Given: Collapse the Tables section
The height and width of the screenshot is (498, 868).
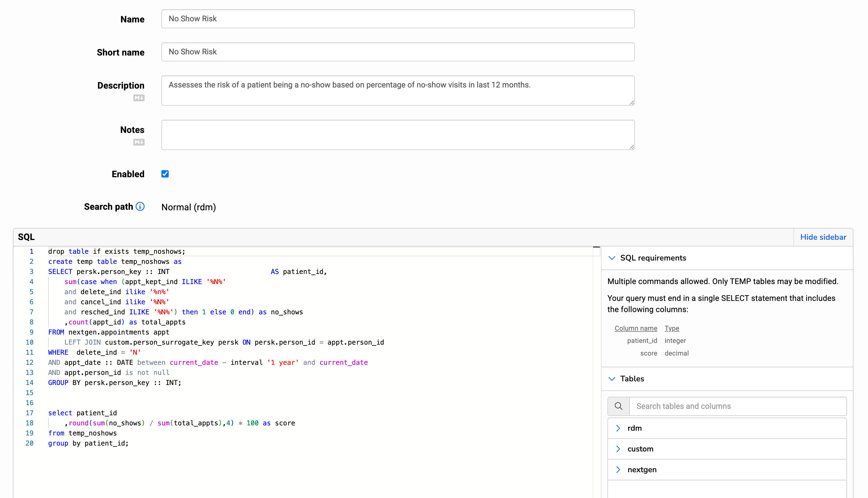Looking at the screenshot, I should (x=612, y=379).
